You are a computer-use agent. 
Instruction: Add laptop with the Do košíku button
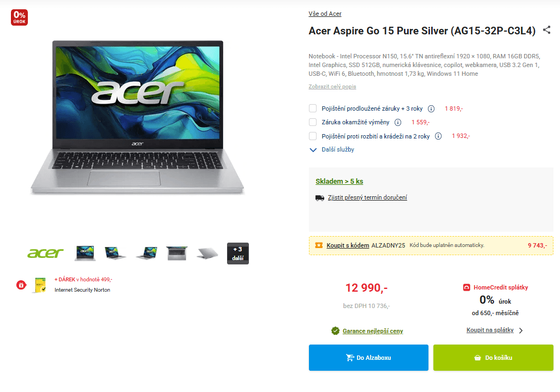coord(493,358)
